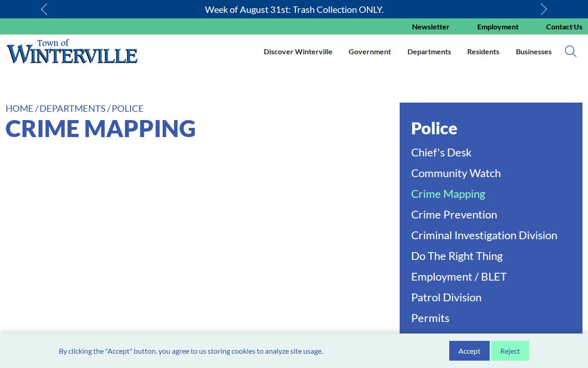588x368 pixels.
Task: Show the previous announcement with left arrow
Action: 44,9
